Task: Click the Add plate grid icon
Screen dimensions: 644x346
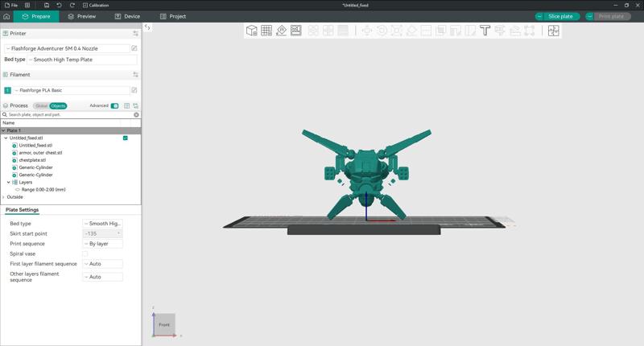Action: click(x=266, y=31)
